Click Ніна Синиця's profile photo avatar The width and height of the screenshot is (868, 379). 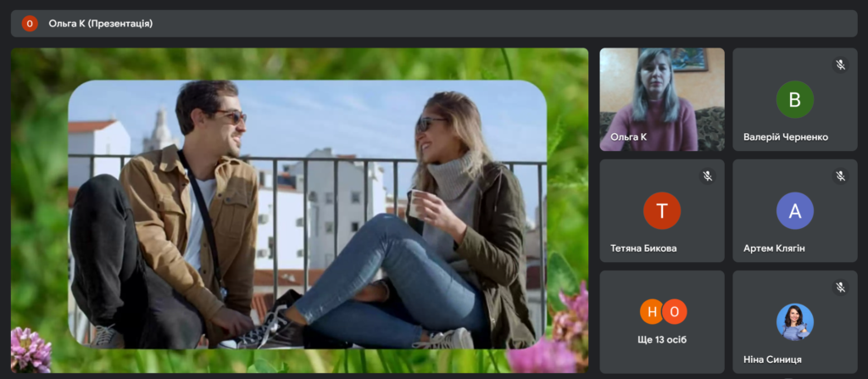(794, 322)
